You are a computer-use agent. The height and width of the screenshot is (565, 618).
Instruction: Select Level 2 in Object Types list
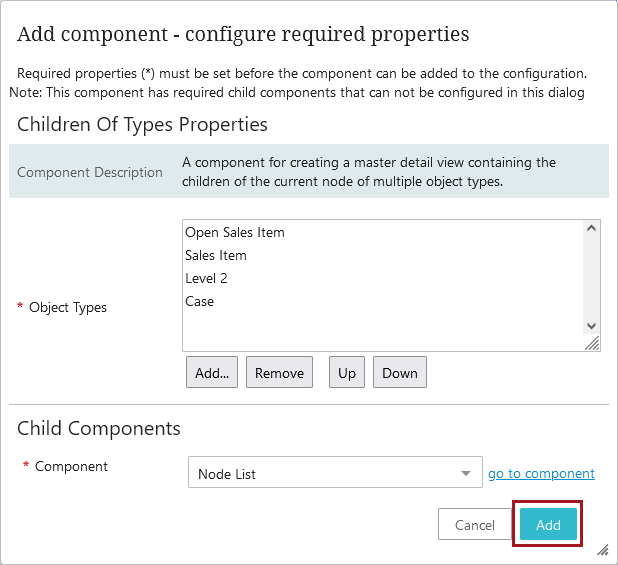point(206,279)
